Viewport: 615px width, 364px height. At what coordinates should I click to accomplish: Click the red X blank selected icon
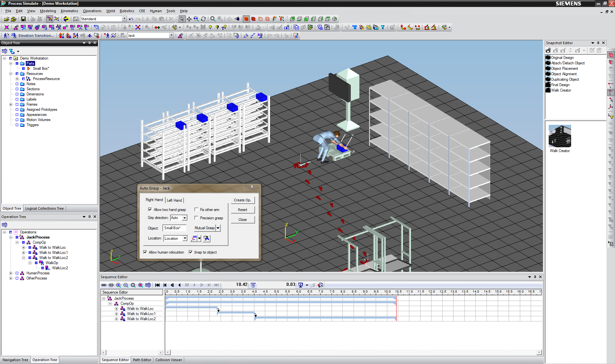[138, 28]
